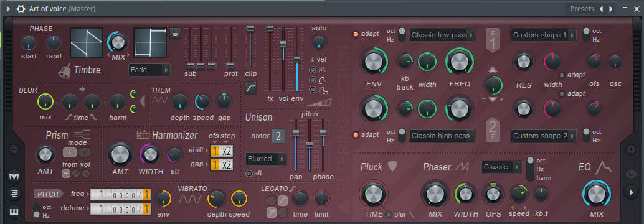Click the sawtooth timbre 1 waveform display

tap(86, 43)
